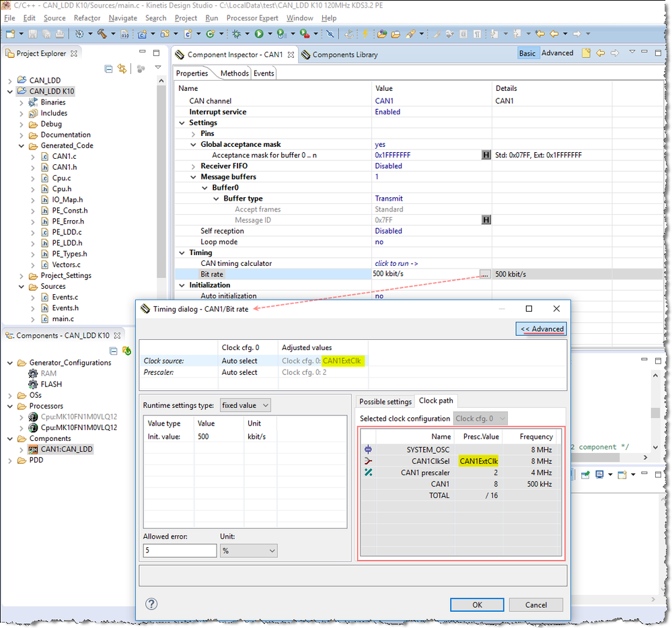Collapse the CAN_LDD K10 project node
This screenshot has height=628, width=672.
coord(10,92)
